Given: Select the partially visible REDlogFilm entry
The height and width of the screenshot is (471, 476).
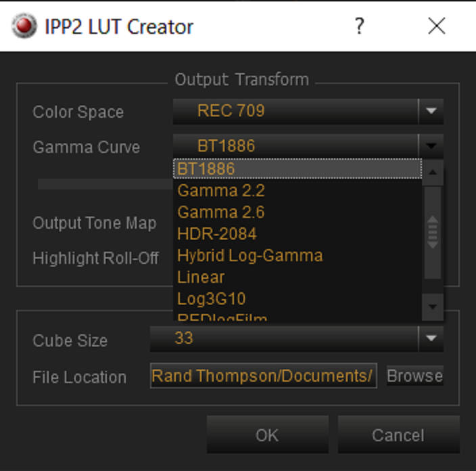Looking at the screenshot, I should 297,316.
